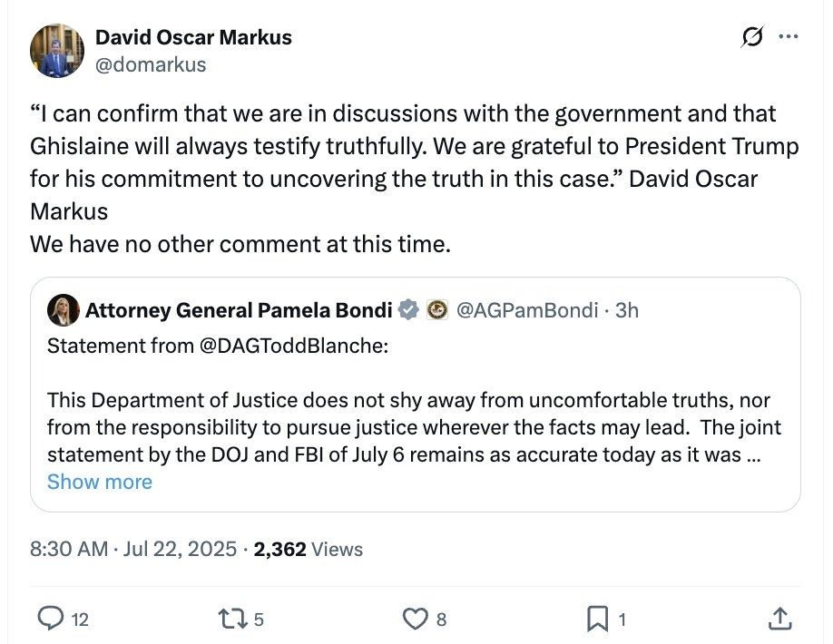833x644 pixels.
Task: Click David Oscar Markus profile photo
Action: [56, 50]
